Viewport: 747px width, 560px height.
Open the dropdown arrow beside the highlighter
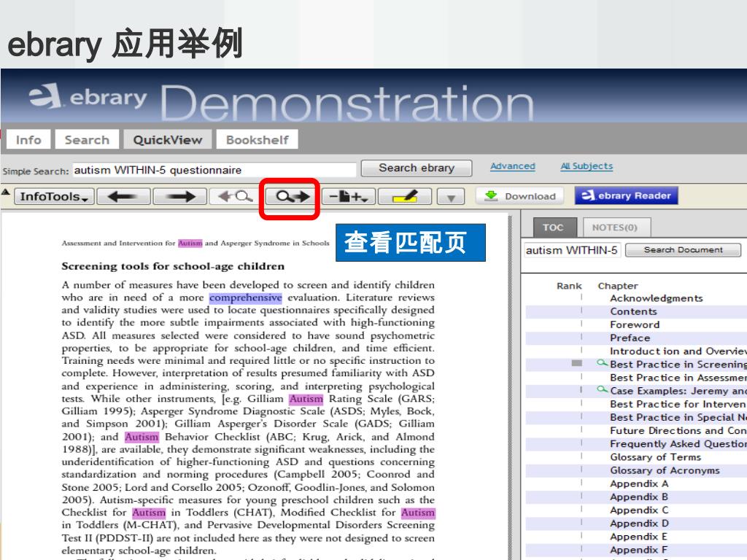pyautogui.click(x=451, y=197)
